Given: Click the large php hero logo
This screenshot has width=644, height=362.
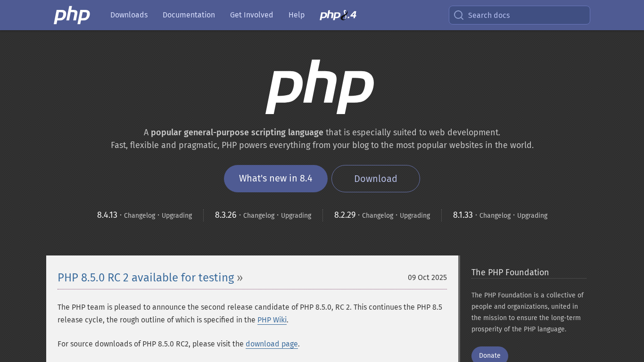Looking at the screenshot, I should coord(320,87).
